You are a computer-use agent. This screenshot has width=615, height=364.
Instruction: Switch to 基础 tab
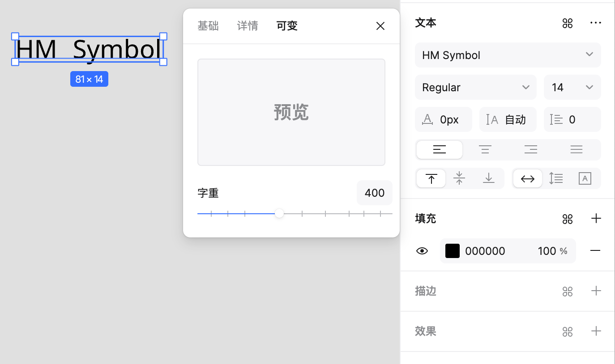pos(208,26)
